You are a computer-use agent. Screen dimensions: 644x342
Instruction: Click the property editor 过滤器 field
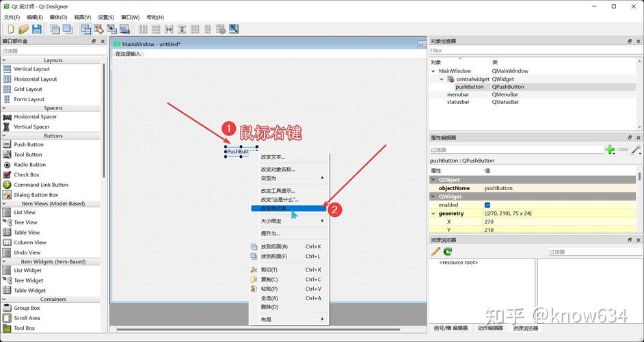coord(516,150)
